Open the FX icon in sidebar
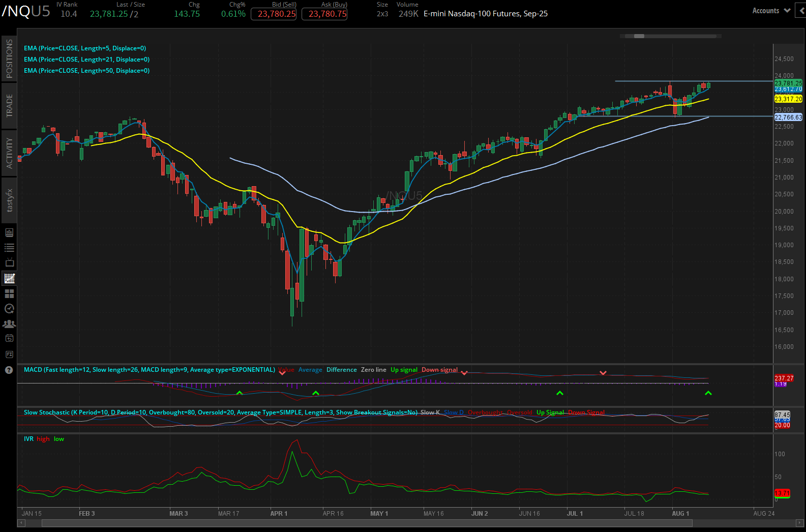Image resolution: width=806 pixels, height=532 pixels. coord(9,354)
